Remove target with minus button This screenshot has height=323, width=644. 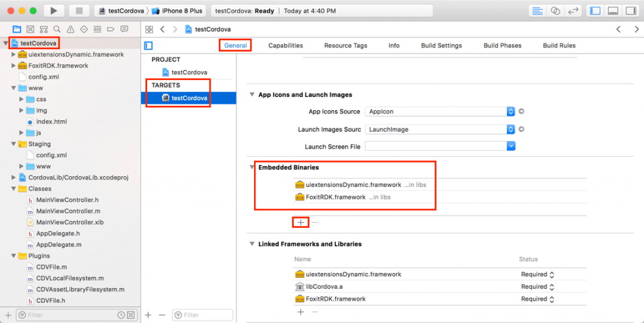pyautogui.click(x=162, y=315)
